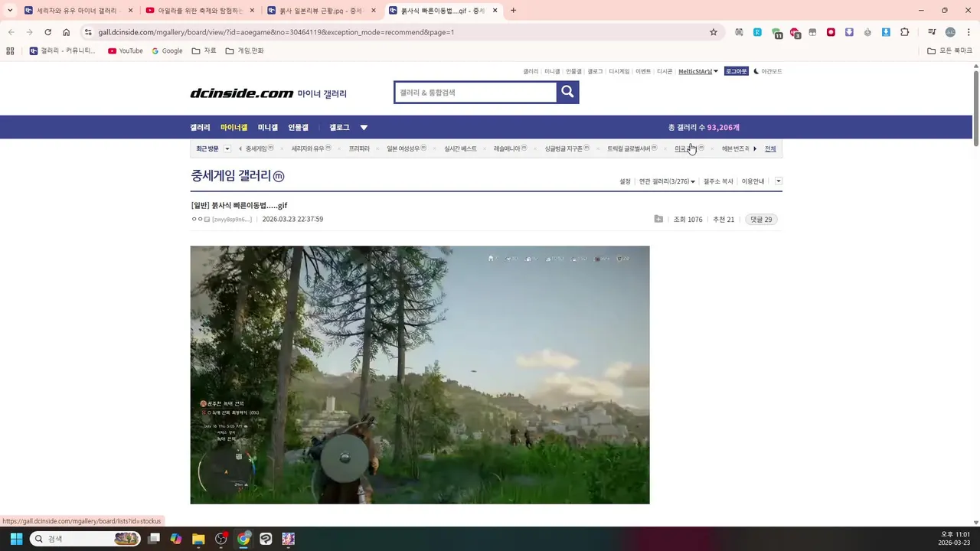The image size is (980, 551).
Task: Open Windows Start menu
Action: coord(16,539)
